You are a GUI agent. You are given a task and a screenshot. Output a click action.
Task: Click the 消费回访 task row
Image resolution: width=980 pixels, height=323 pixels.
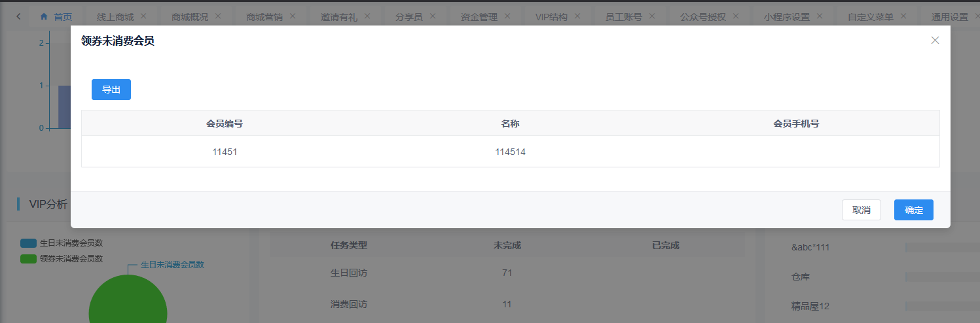tap(507, 304)
